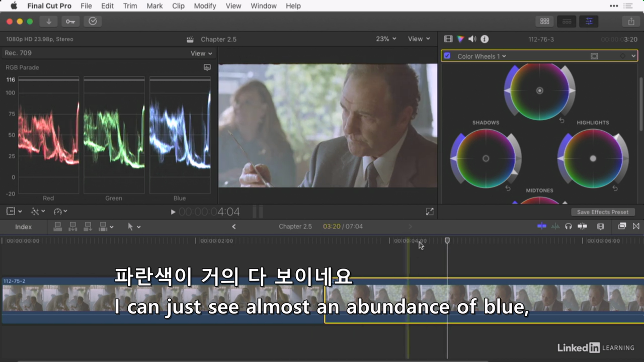Viewport: 644px width, 362px height.
Task: Toggle video skimming in timeline
Action: pyautogui.click(x=542, y=226)
